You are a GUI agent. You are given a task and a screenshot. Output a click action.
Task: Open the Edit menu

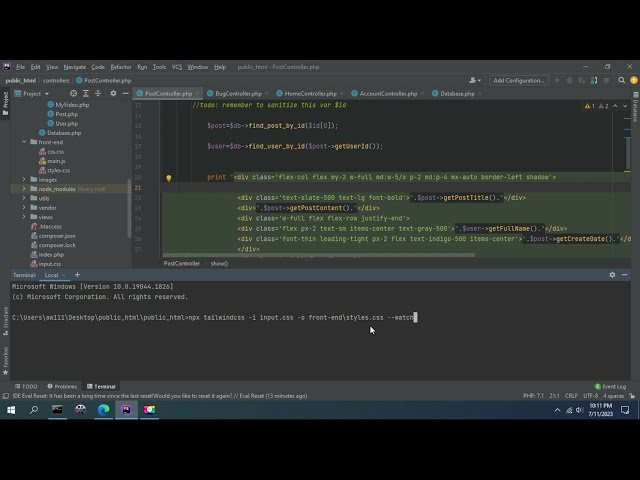(36, 67)
